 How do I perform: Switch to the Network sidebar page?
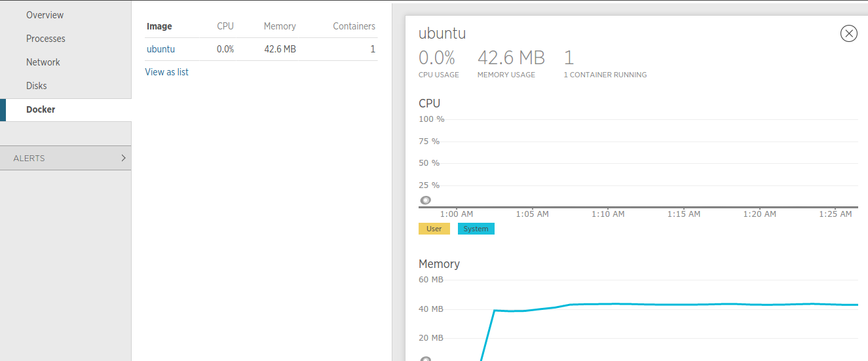tap(43, 62)
